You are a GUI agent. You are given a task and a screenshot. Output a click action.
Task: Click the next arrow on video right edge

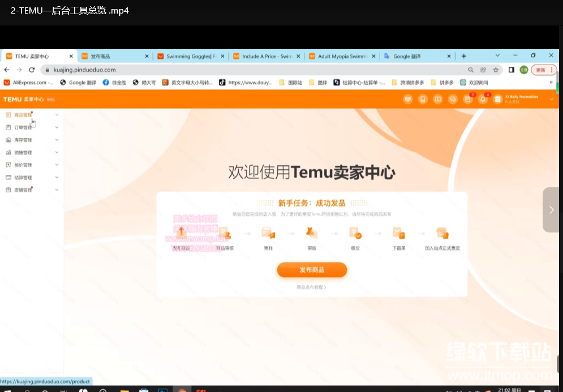(551, 210)
